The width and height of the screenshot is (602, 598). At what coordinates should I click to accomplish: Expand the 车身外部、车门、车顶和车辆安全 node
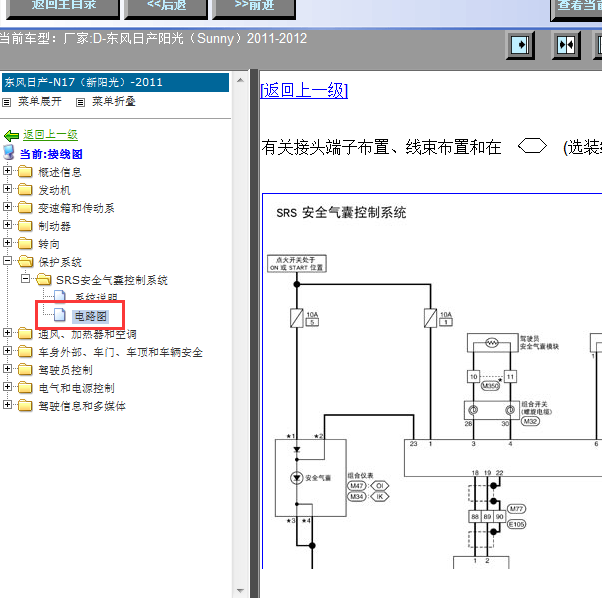(x=7, y=350)
